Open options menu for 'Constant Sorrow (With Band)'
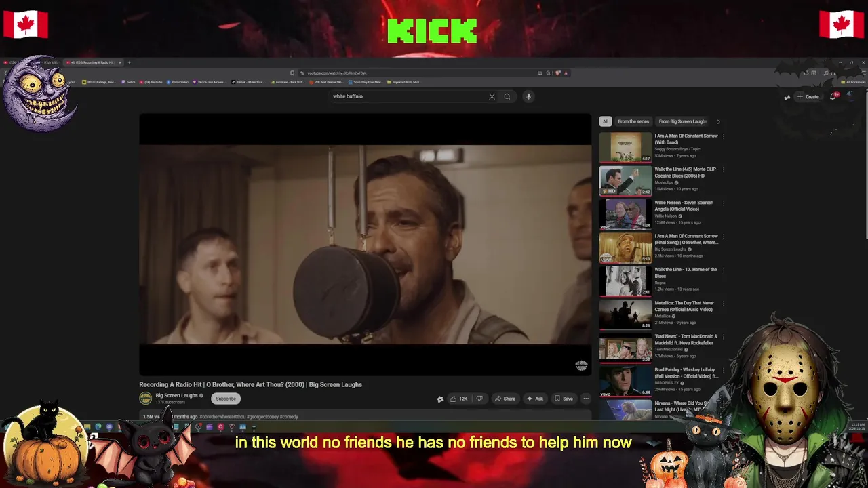 724,136
